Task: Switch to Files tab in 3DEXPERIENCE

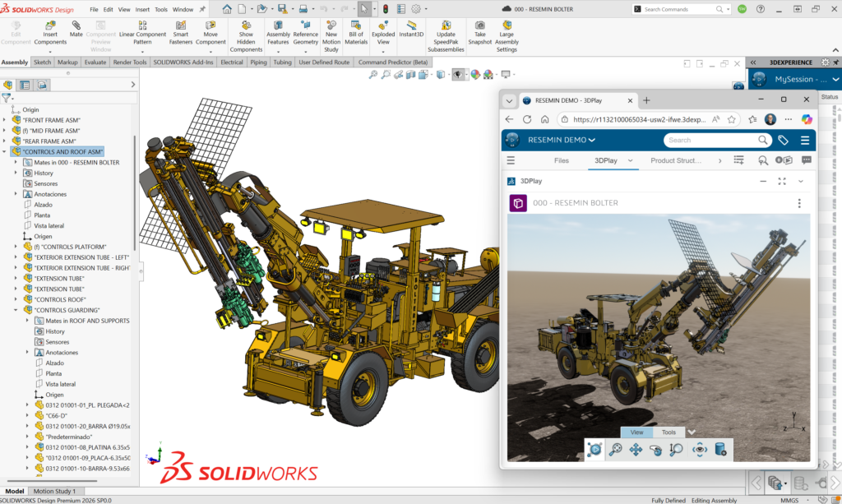Action: [x=561, y=160]
